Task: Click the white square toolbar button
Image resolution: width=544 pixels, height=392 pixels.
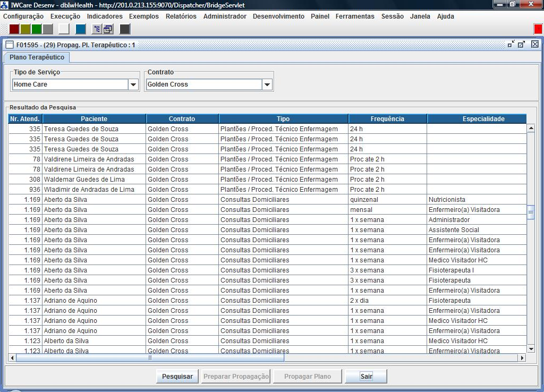Action: click(64, 29)
